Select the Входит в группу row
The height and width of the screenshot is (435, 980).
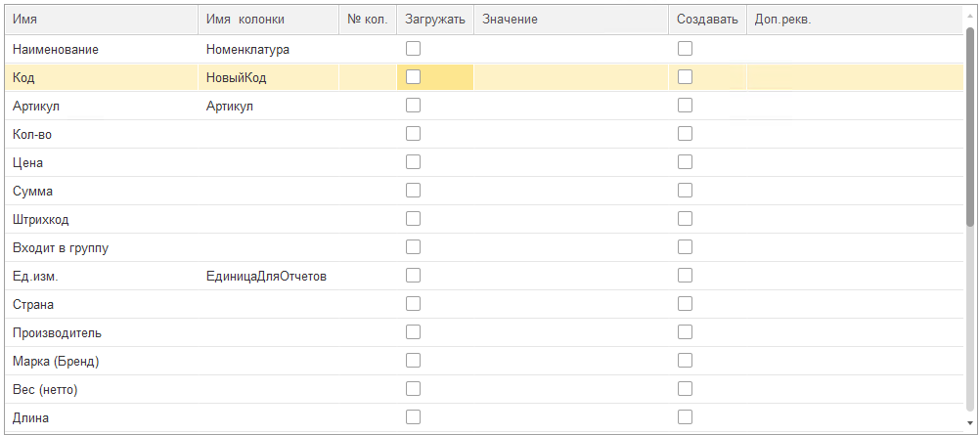click(484, 247)
